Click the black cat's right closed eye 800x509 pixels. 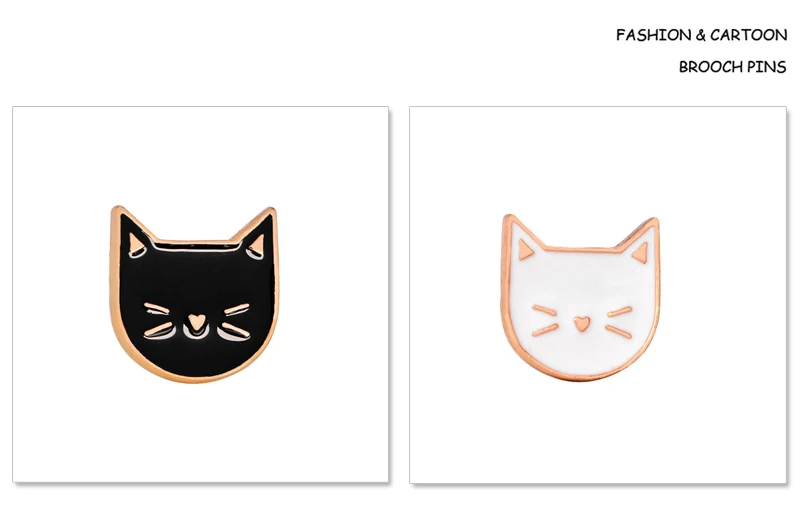[237, 309]
